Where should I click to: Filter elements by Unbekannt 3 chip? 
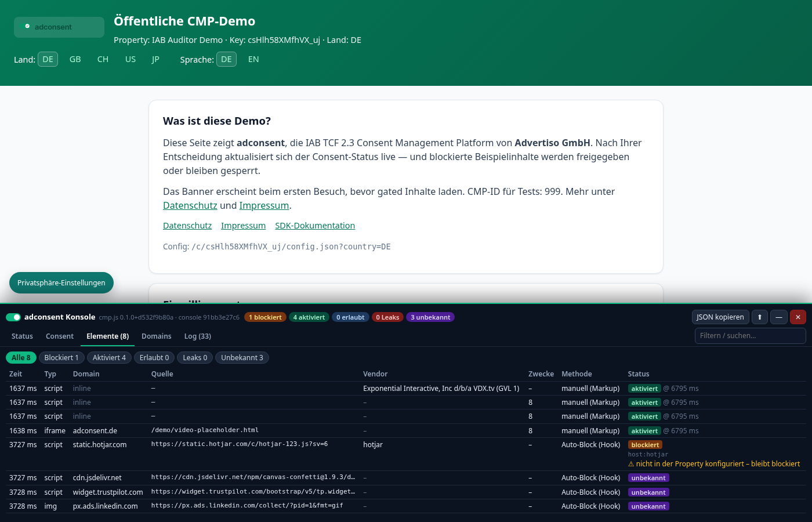[242, 358]
